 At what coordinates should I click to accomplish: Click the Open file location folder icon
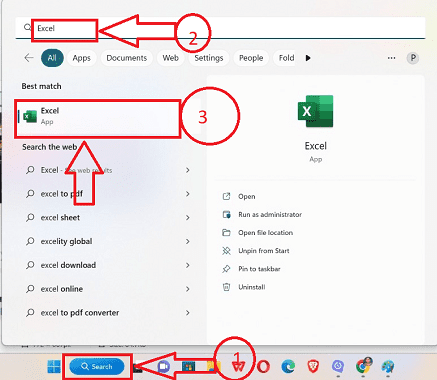click(226, 233)
